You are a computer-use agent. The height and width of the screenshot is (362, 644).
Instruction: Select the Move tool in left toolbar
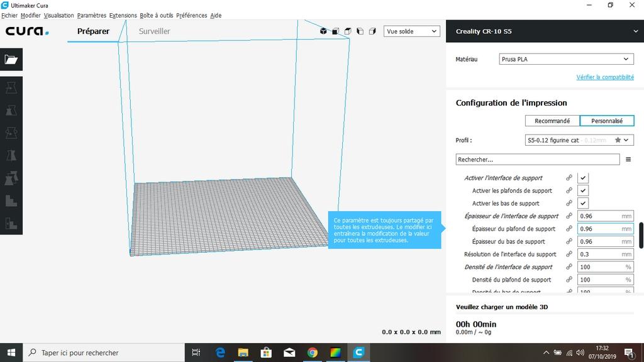point(11,87)
